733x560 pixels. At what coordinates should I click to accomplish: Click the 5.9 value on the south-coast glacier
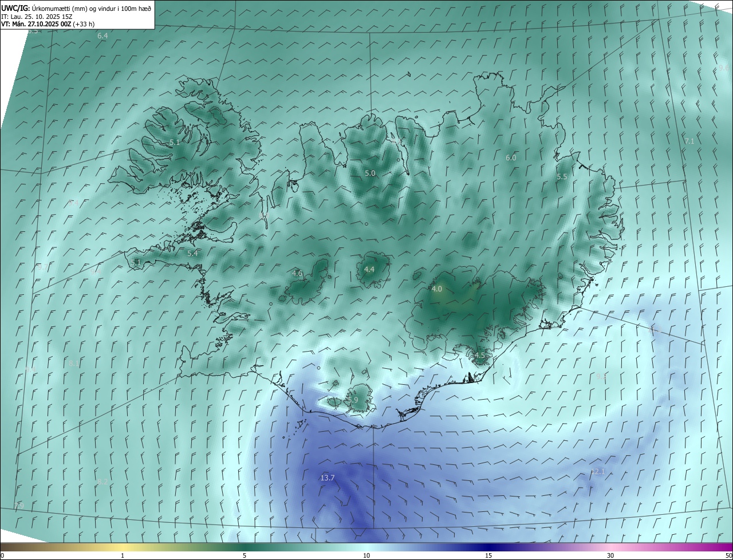[x=353, y=400]
